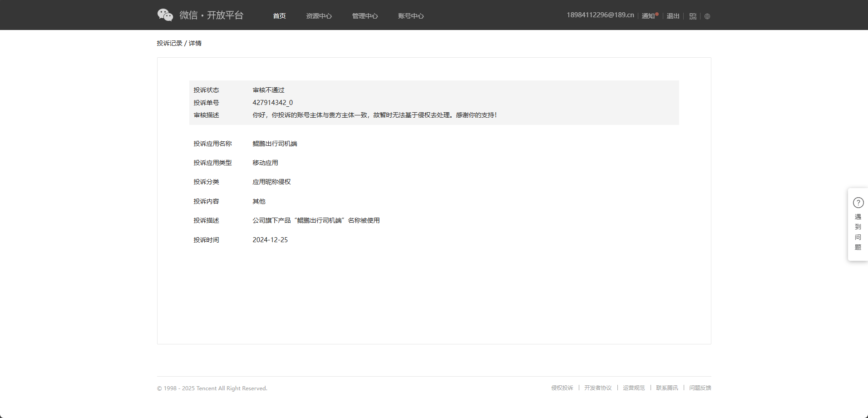Open the QR code icon in header
868x418 pixels.
(693, 16)
